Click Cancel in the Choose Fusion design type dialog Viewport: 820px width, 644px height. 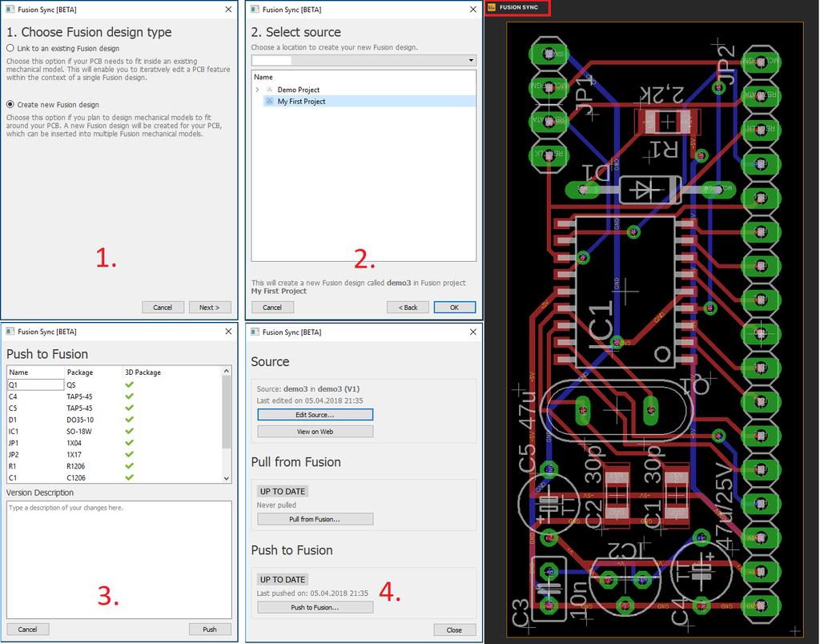coord(163,307)
